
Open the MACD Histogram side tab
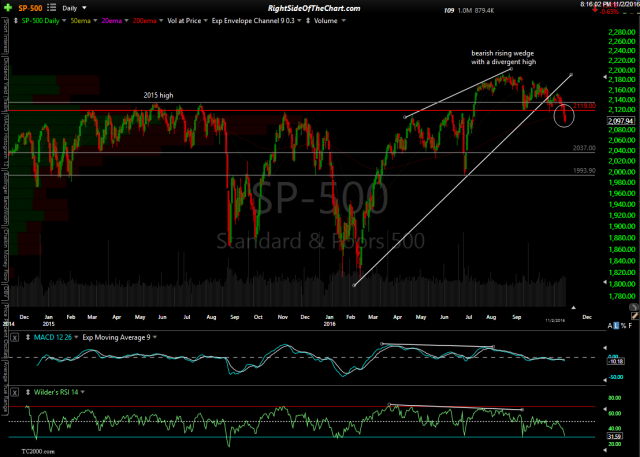pyautogui.click(x=5, y=141)
